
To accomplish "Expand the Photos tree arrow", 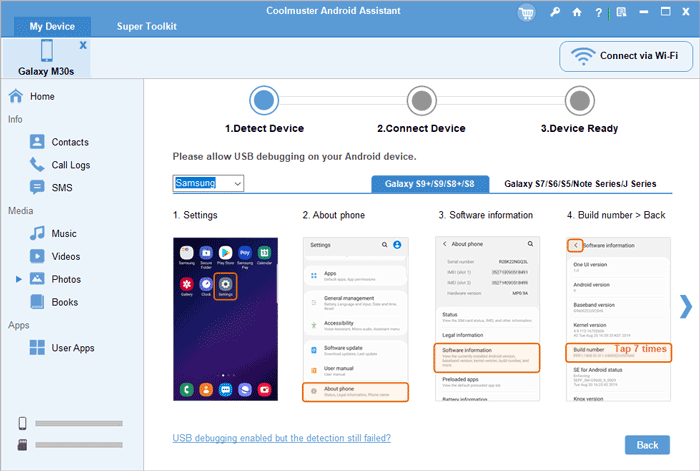I will [x=18, y=279].
